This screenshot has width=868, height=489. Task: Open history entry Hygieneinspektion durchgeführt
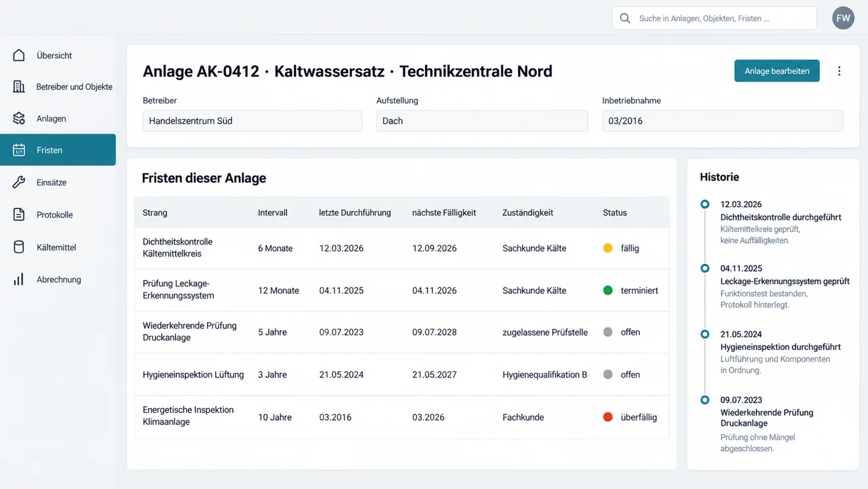click(781, 347)
